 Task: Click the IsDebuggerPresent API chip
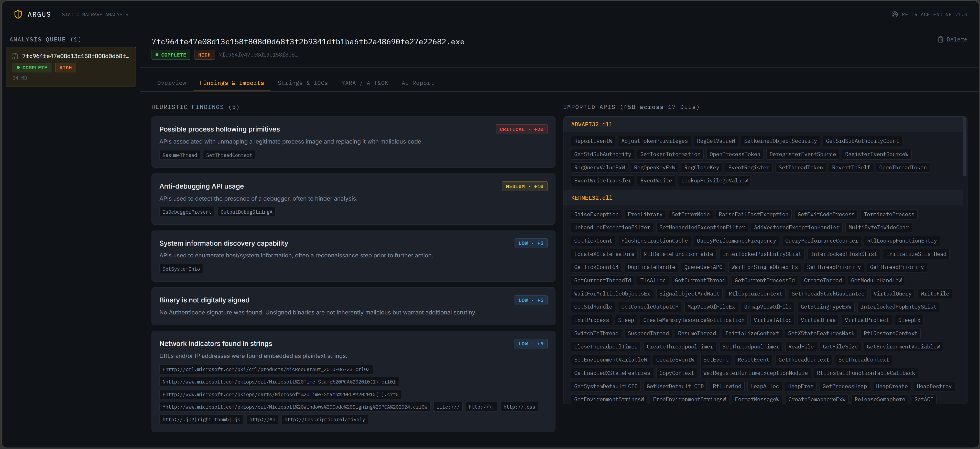tap(187, 212)
